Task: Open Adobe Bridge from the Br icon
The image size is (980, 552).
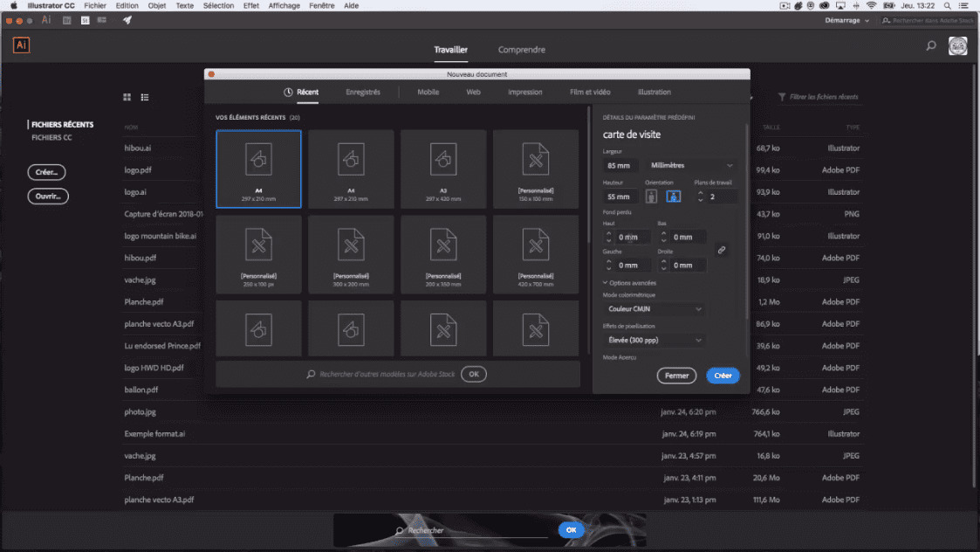Action: (x=65, y=20)
